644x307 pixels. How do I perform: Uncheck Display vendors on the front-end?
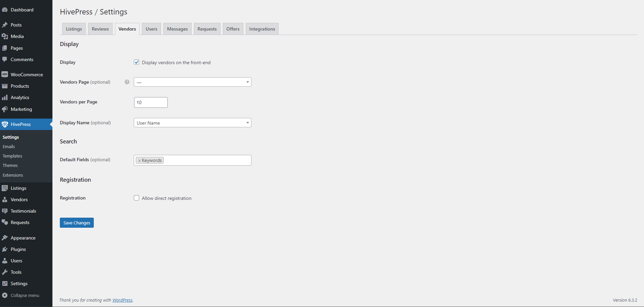tap(136, 62)
